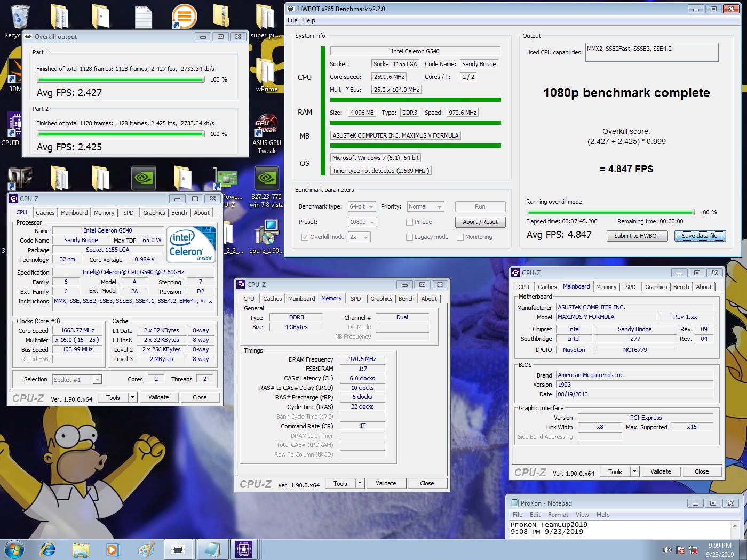Viewport: 747px width, 560px height.
Task: Open the Action Center flag tray icon
Action: (x=680, y=550)
